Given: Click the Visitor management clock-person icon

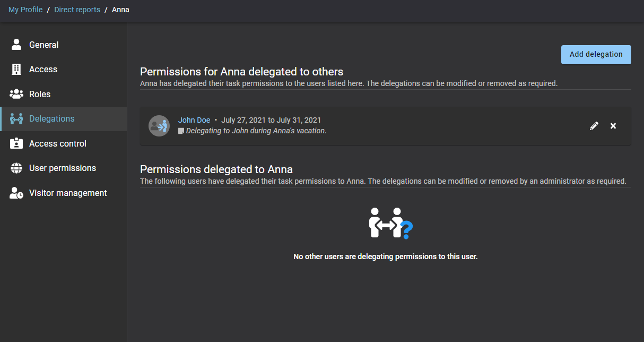Looking at the screenshot, I should point(16,193).
